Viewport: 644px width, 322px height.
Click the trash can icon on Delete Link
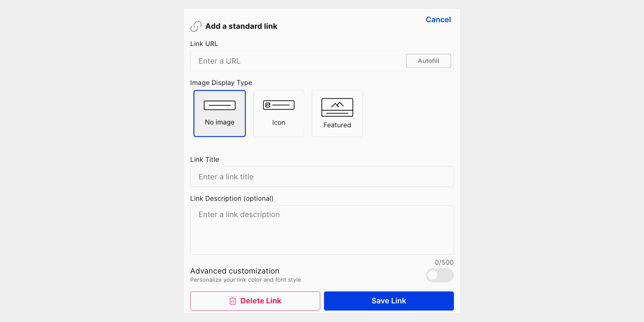pyautogui.click(x=232, y=301)
